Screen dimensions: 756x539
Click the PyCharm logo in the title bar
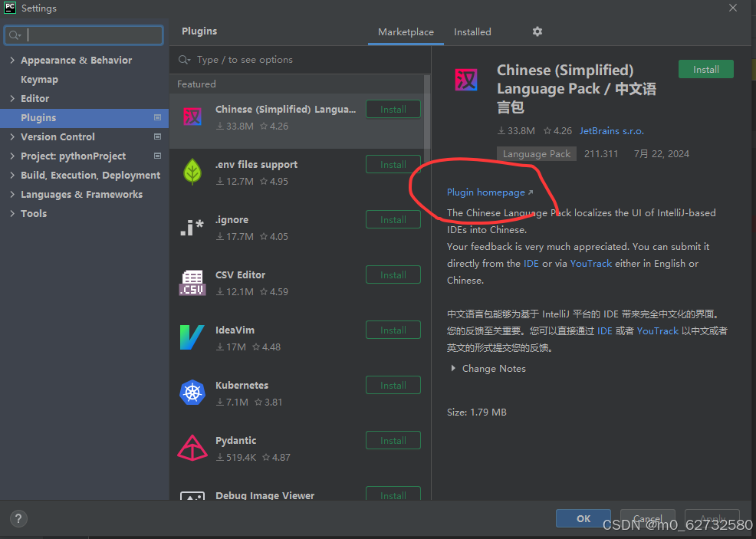click(x=10, y=8)
